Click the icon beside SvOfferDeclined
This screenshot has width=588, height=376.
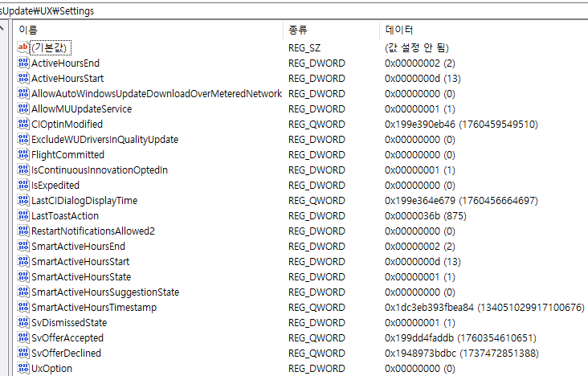(22, 353)
